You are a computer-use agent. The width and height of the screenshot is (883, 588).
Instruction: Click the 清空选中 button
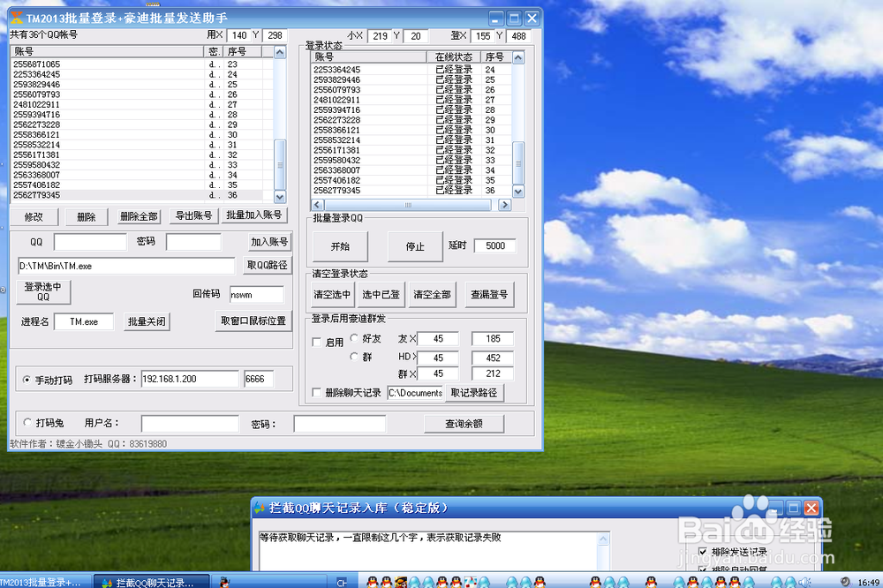(x=332, y=295)
